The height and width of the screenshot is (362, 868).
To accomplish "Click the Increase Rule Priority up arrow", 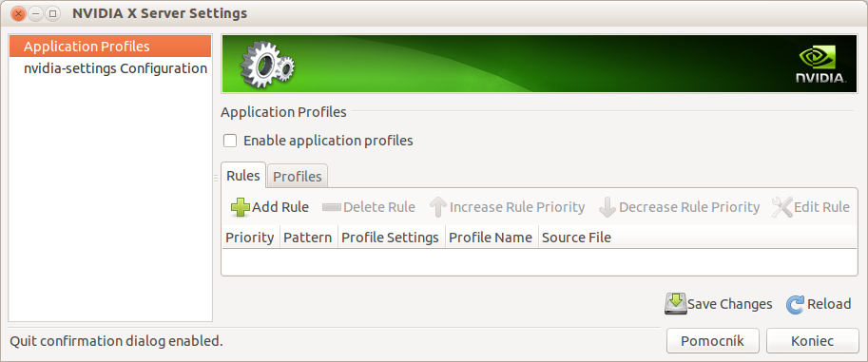I will coord(438,207).
